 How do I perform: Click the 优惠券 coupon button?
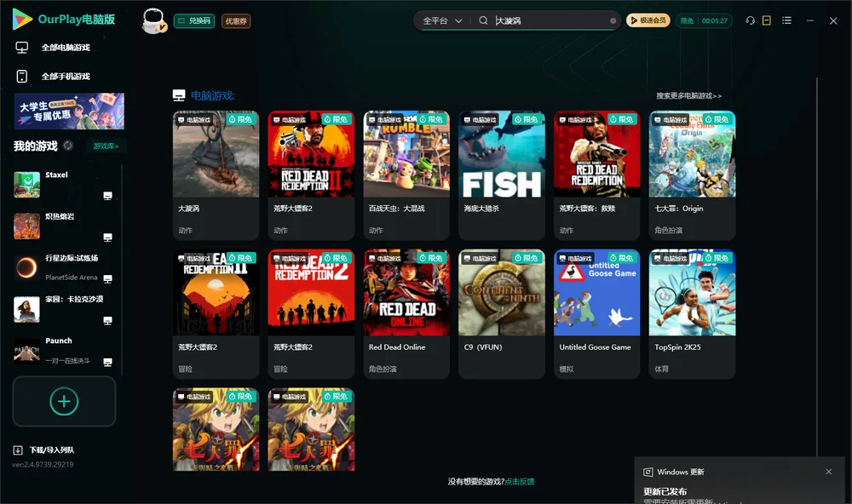[236, 21]
